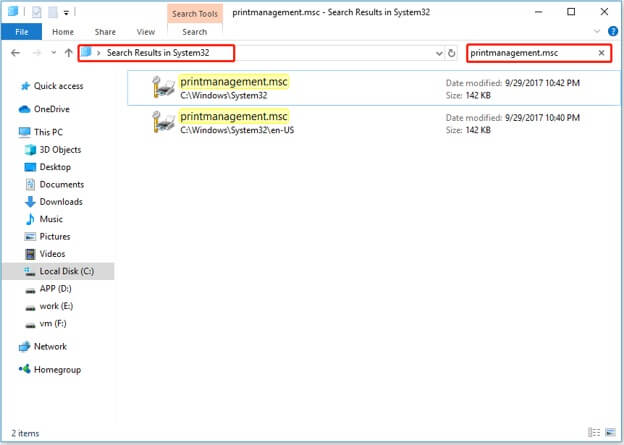The image size is (624, 445).
Task: Clear the search box text
Action: click(601, 53)
